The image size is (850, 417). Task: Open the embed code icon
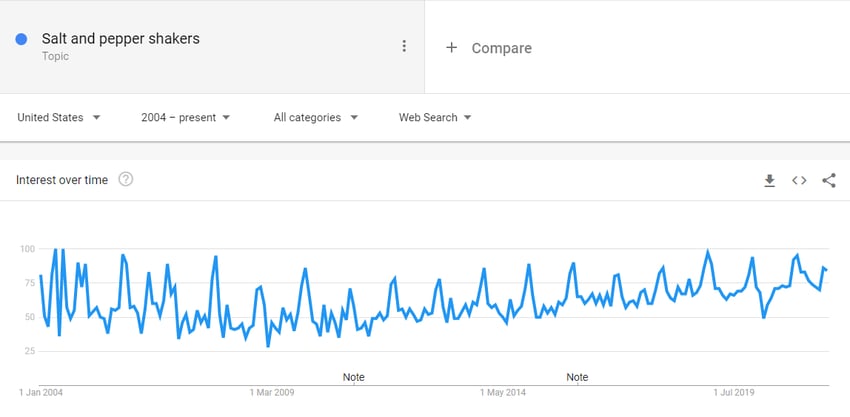point(799,181)
